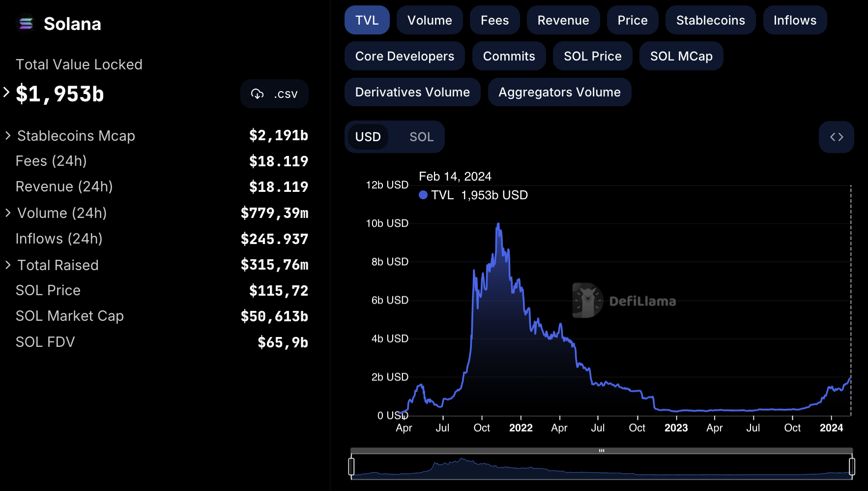Screen dimensions: 868x491
Task: Grab the right range slider handle
Action: tap(852, 466)
